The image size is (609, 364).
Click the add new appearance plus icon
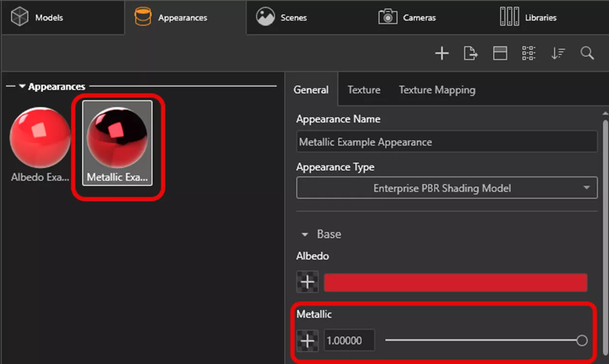tap(442, 53)
